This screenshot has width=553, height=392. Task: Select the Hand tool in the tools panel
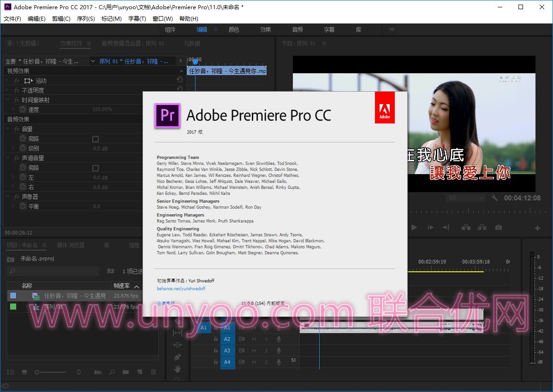tap(178, 369)
